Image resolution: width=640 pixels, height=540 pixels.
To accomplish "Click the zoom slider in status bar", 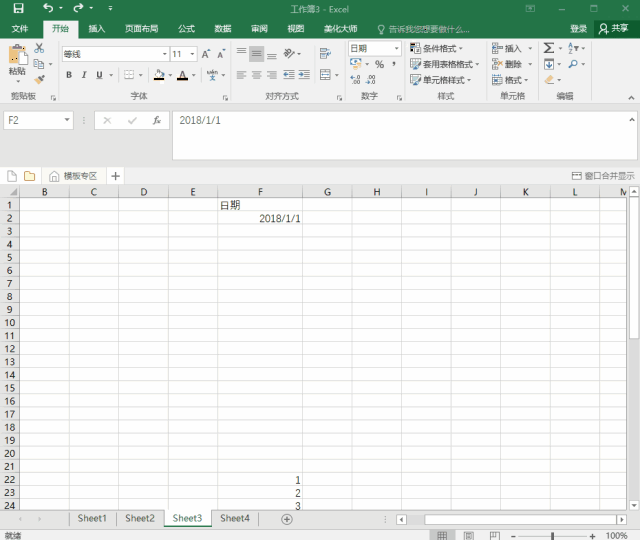I will coord(553,536).
